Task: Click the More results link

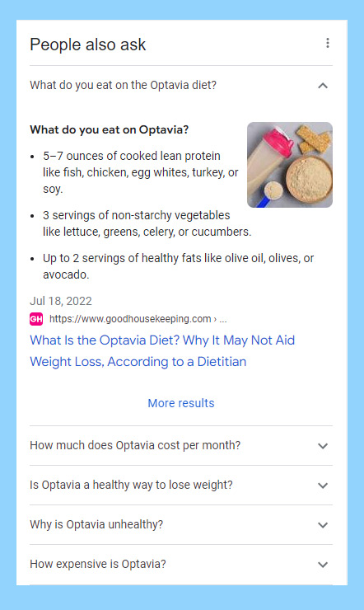Action: tap(181, 403)
